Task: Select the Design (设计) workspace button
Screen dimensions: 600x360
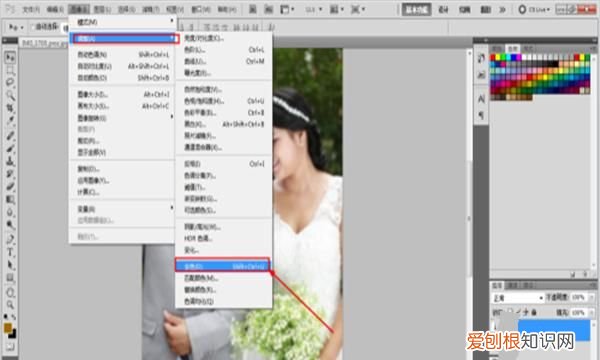Action: point(443,10)
